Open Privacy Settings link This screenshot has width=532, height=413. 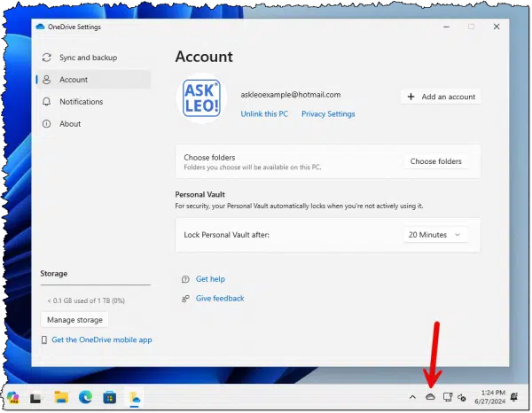point(328,114)
